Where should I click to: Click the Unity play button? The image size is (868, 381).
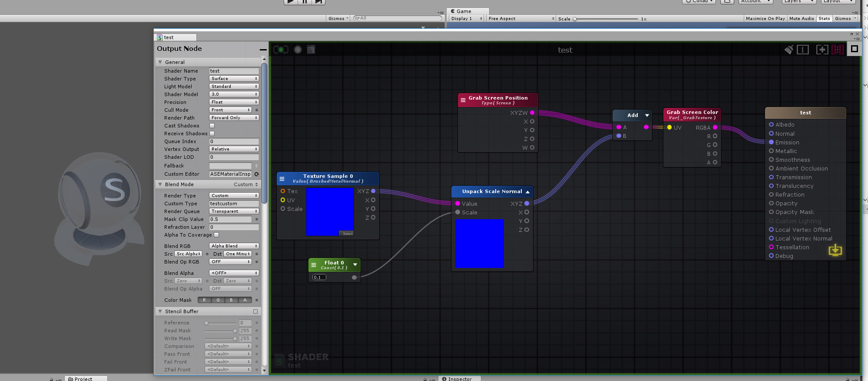click(x=291, y=2)
